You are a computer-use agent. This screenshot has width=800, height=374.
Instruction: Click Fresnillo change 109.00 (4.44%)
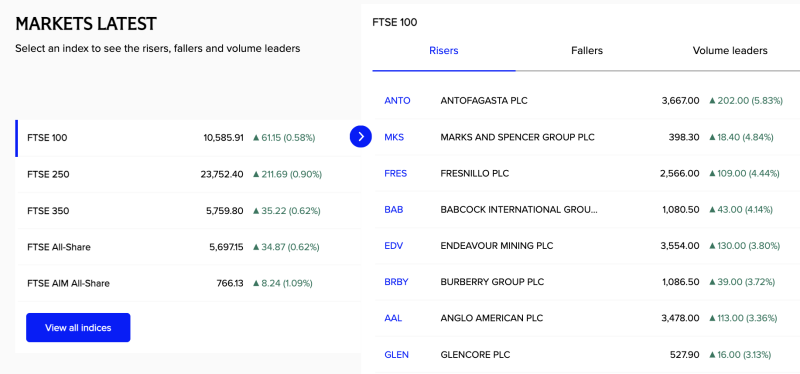click(x=744, y=173)
